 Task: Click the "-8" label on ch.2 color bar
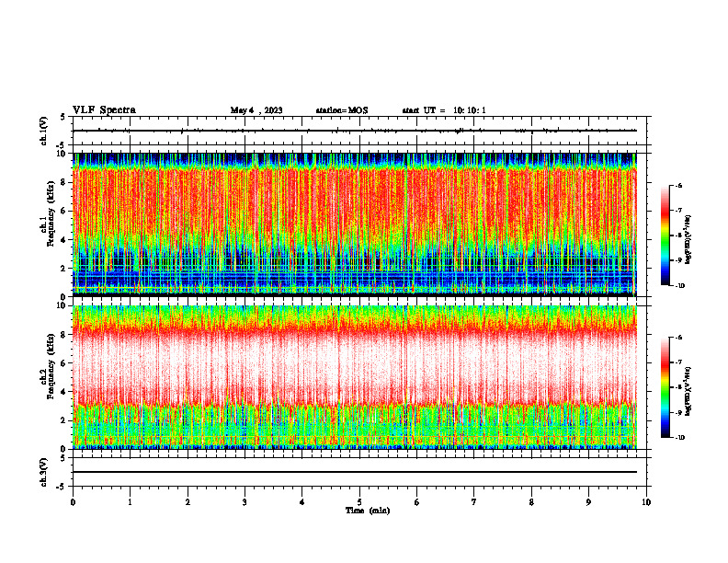coord(678,387)
